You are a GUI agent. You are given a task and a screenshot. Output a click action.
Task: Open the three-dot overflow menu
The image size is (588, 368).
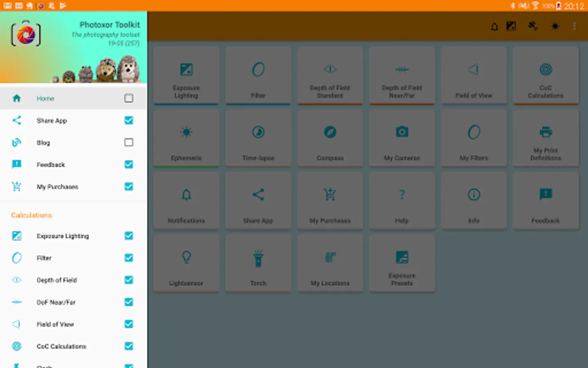pos(574,26)
